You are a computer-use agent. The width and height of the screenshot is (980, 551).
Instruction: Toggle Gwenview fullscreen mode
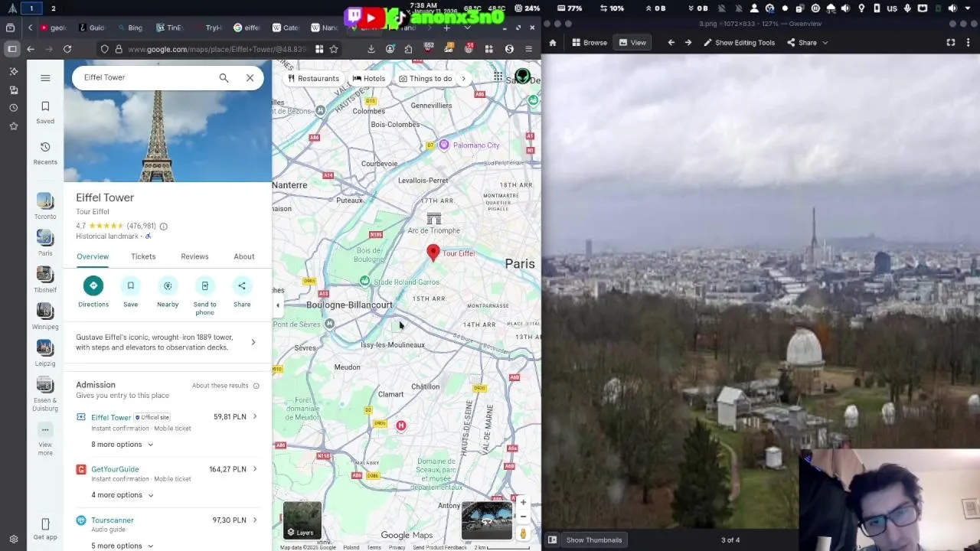pyautogui.click(x=951, y=43)
